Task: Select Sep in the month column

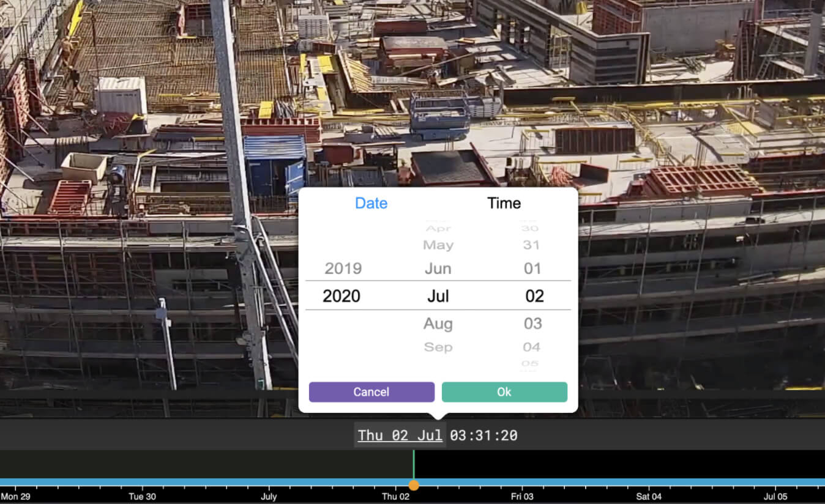Action: [438, 347]
